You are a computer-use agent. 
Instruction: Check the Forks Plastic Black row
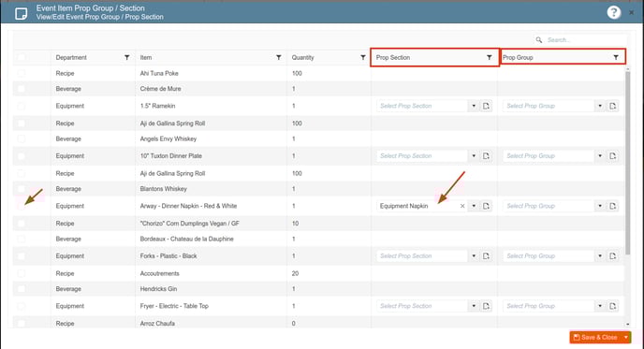22,256
